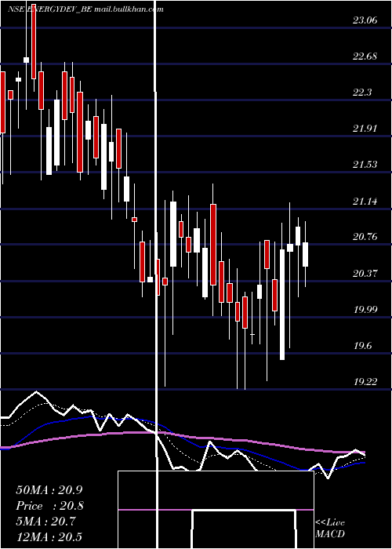392x549 pixels.
Task: Click the 20.76 price axis label
Action: click(x=365, y=237)
